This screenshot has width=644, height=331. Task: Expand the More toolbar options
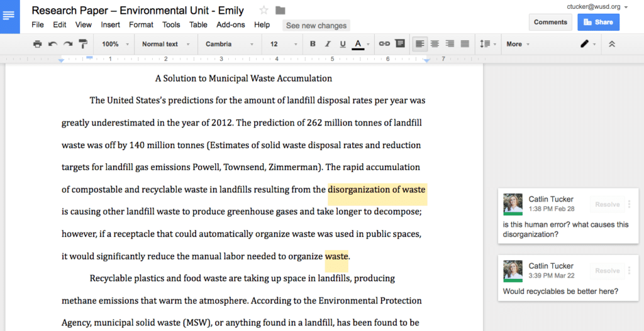pyautogui.click(x=518, y=44)
